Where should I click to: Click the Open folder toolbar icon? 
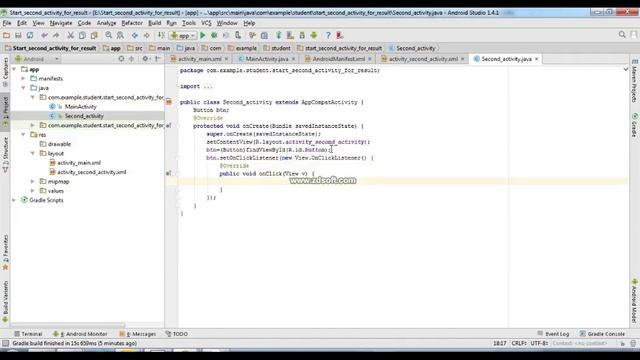point(6,36)
